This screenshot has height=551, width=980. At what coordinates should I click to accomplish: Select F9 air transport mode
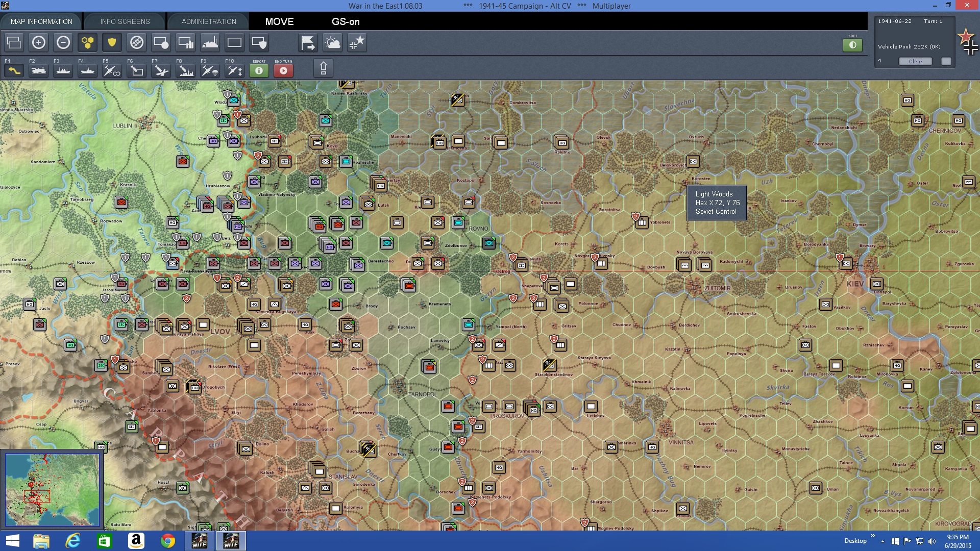coord(210,70)
